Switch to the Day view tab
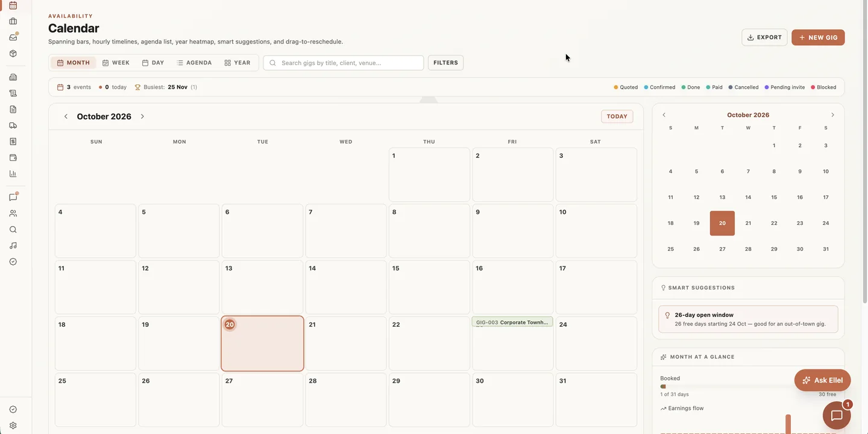Image resolution: width=868 pixels, height=434 pixels. [x=153, y=63]
